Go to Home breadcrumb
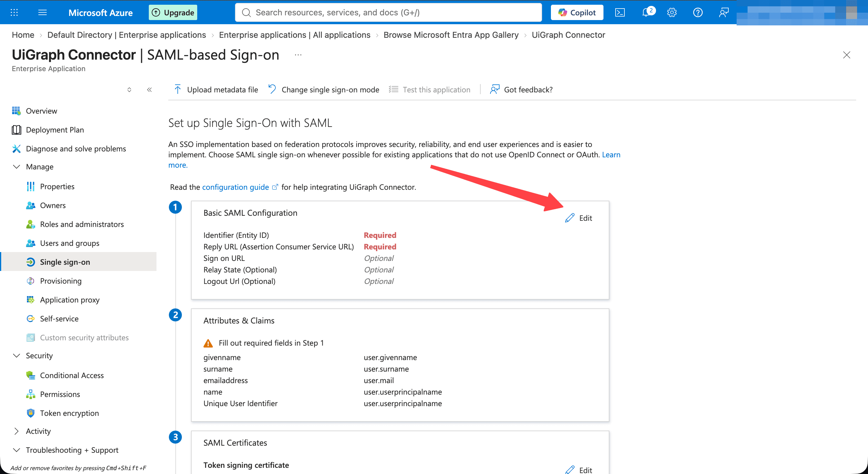 click(x=23, y=35)
